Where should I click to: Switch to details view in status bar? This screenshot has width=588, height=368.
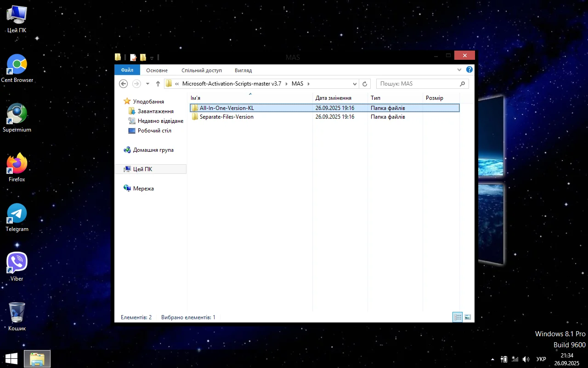pyautogui.click(x=458, y=317)
